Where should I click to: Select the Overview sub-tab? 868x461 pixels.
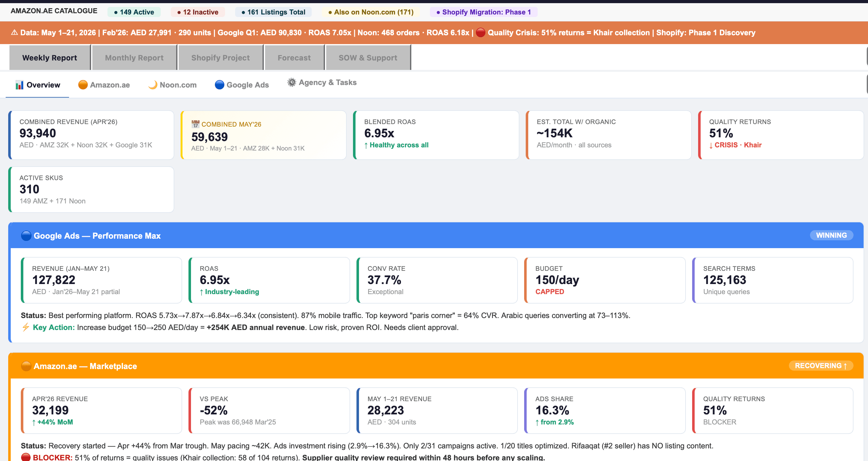point(38,85)
